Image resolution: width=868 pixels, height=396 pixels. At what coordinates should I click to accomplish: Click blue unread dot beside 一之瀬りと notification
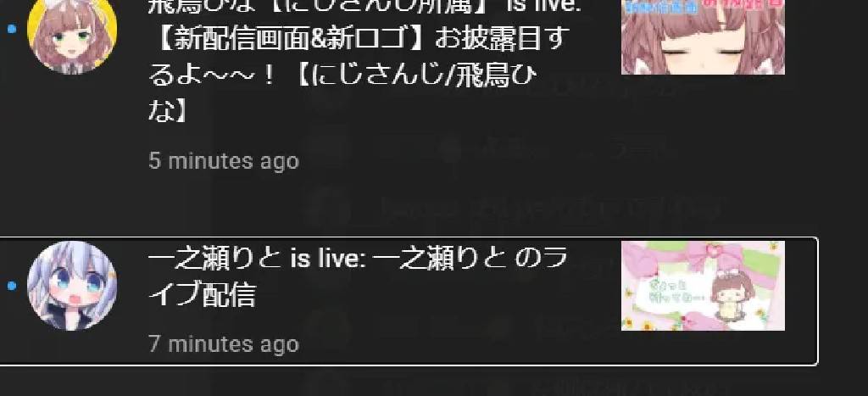point(12,285)
